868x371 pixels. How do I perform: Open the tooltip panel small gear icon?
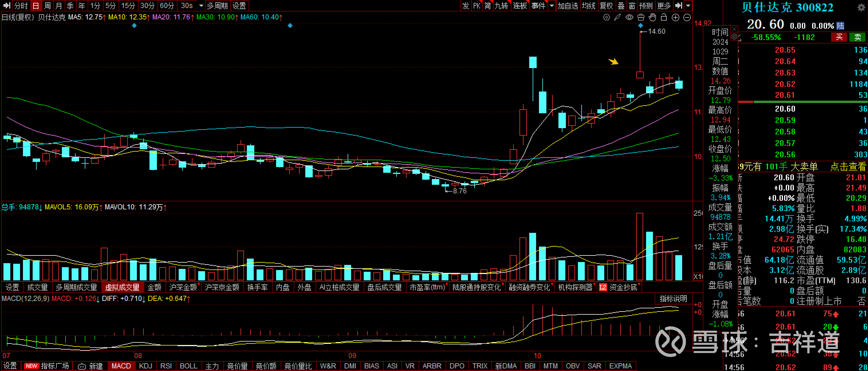[x=734, y=37]
